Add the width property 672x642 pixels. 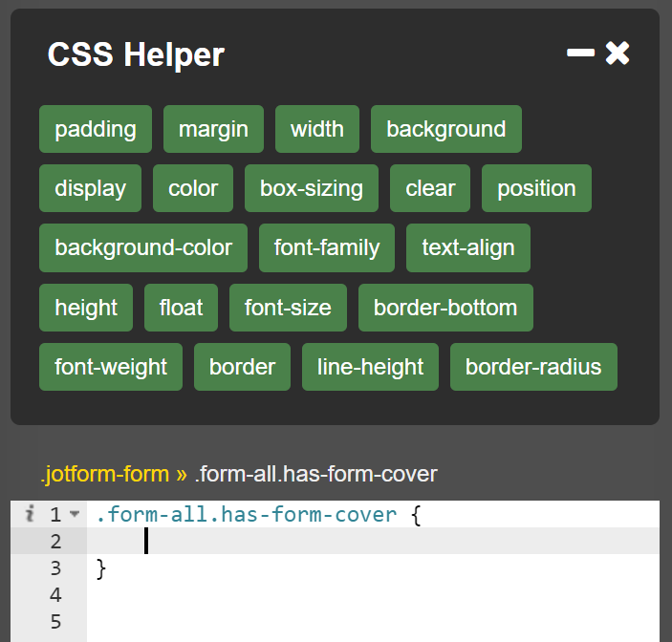coord(317,129)
